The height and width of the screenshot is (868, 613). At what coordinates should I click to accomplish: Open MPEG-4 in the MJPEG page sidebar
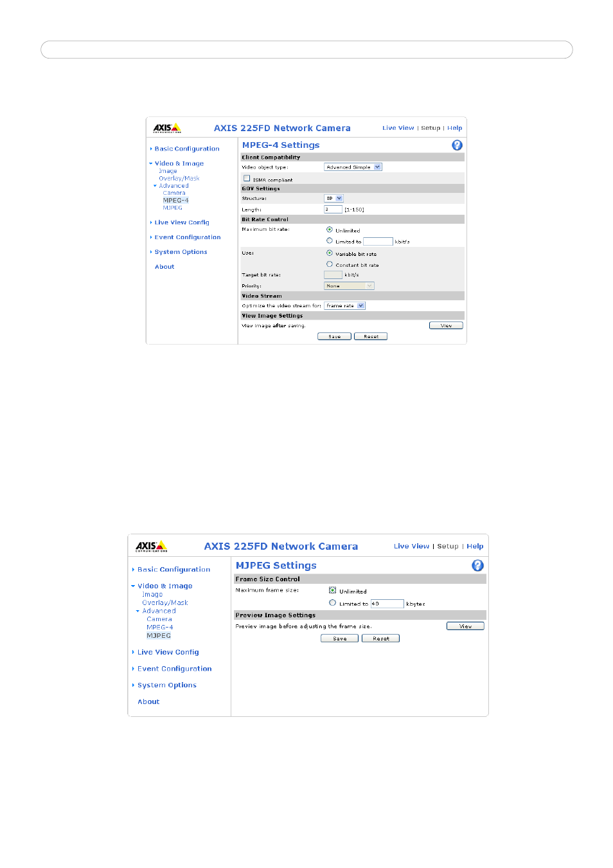coord(160,628)
